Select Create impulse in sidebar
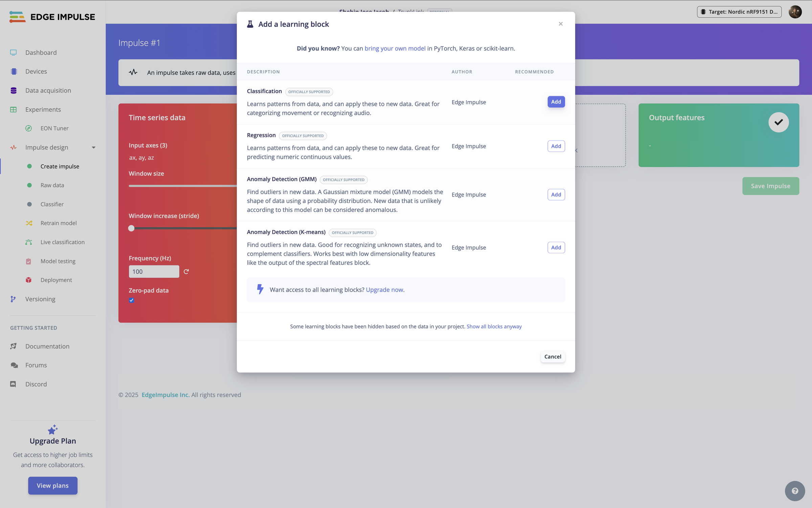 60,166
